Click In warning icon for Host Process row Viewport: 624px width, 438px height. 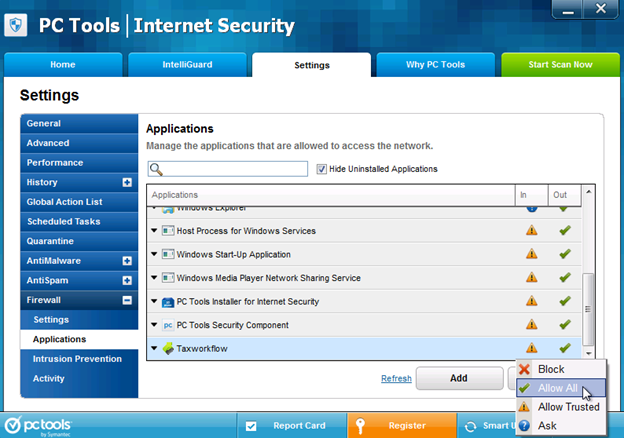click(x=532, y=230)
